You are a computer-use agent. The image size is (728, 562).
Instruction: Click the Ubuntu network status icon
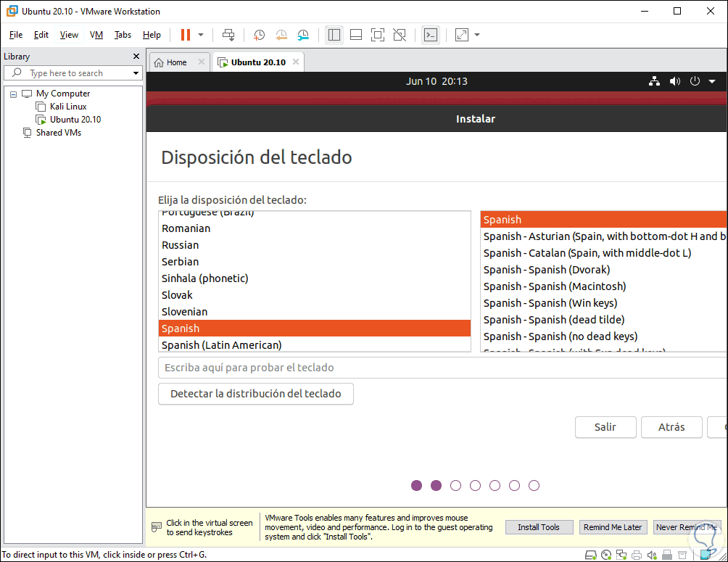(654, 81)
